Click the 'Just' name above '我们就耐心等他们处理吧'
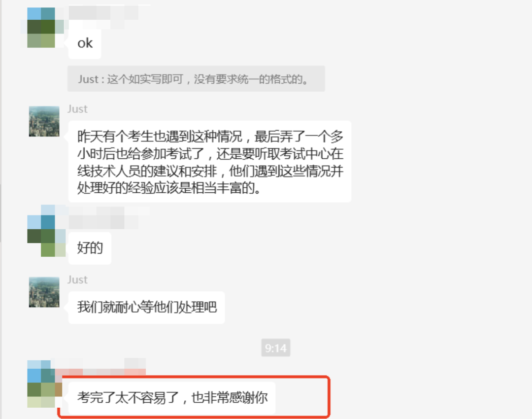Image resolution: width=532 pixels, height=419 pixels. coord(77,280)
